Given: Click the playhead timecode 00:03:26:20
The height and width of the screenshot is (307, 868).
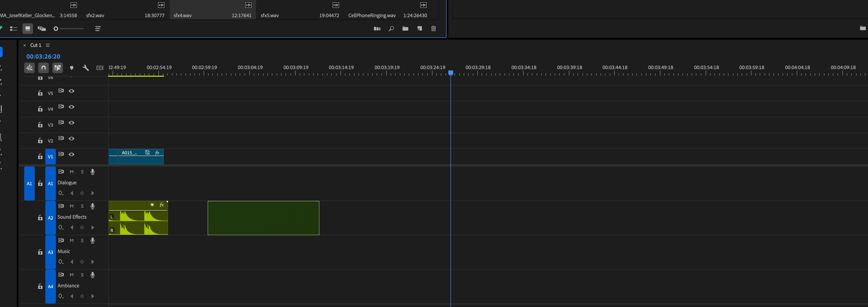Looking at the screenshot, I should pos(43,56).
